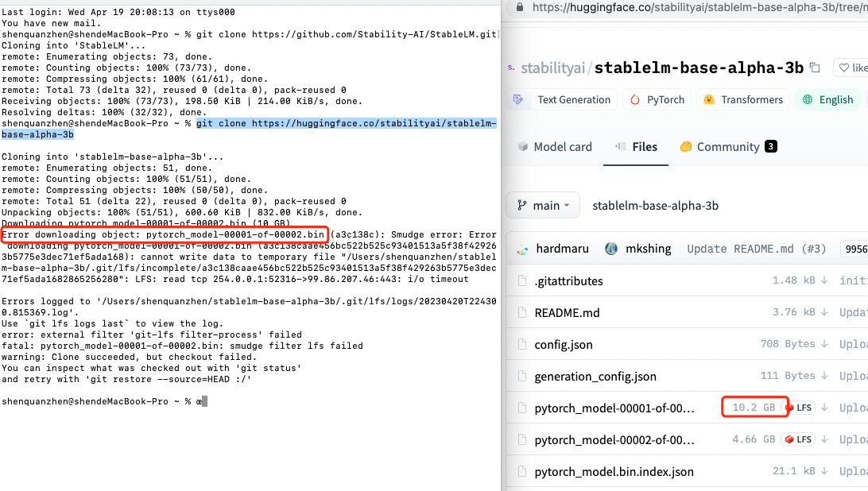Download pytorch_model.bin.index.json via 21.1 kB link
Viewport: 868px width, 491px height.
click(x=800, y=471)
